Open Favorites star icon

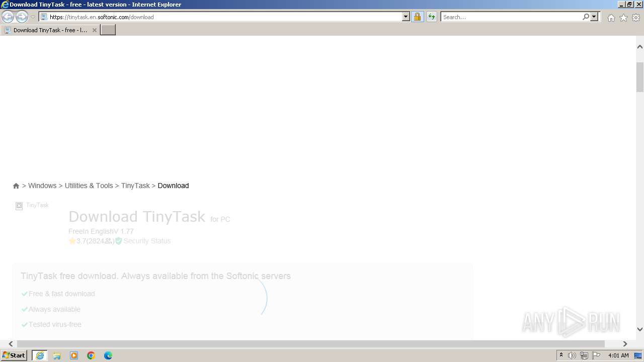[623, 18]
